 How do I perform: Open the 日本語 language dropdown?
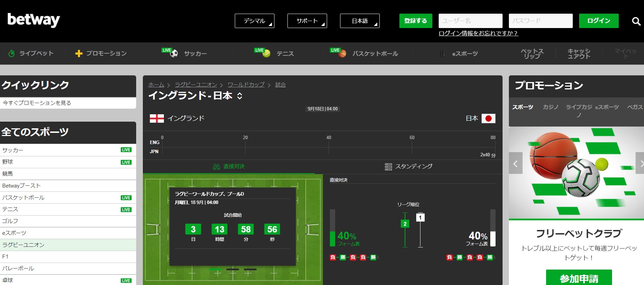(x=360, y=21)
